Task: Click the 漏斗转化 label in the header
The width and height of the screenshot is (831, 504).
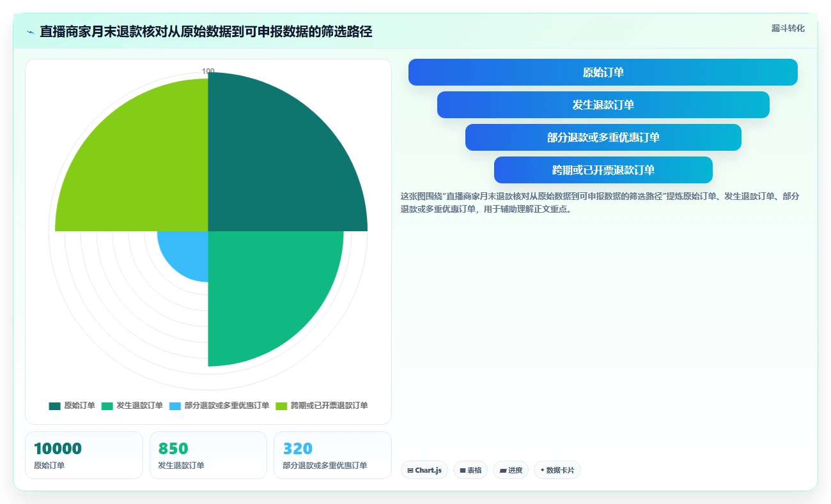Action: (788, 29)
